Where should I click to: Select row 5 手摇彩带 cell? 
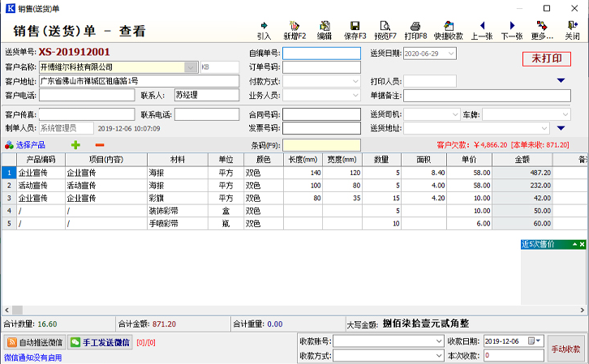tap(178, 224)
